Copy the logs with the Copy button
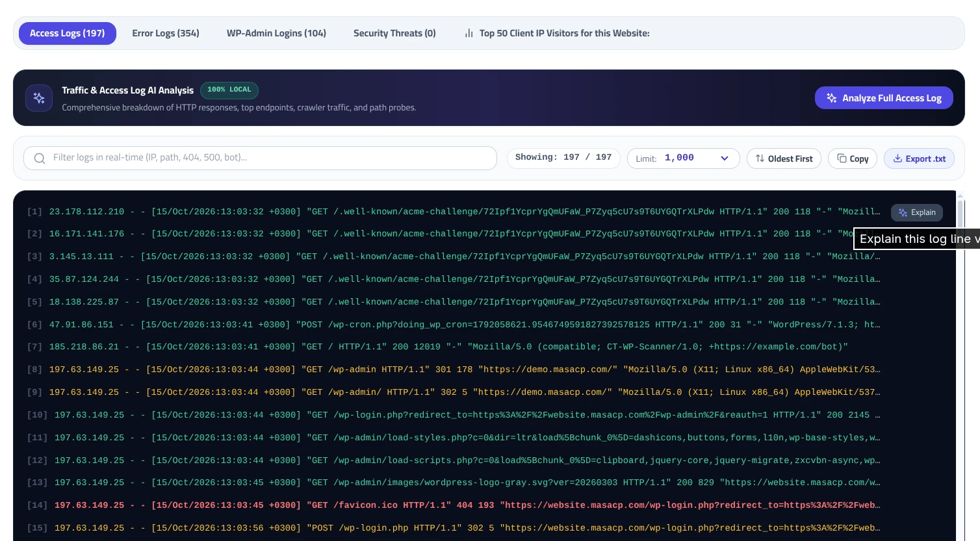 tap(853, 158)
